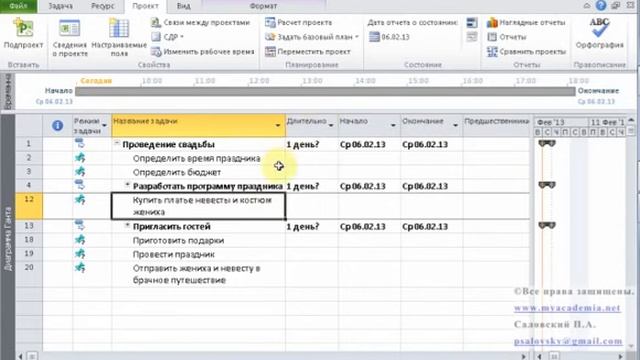
Task: Open Начало column dropdown arrow
Action: click(393, 125)
